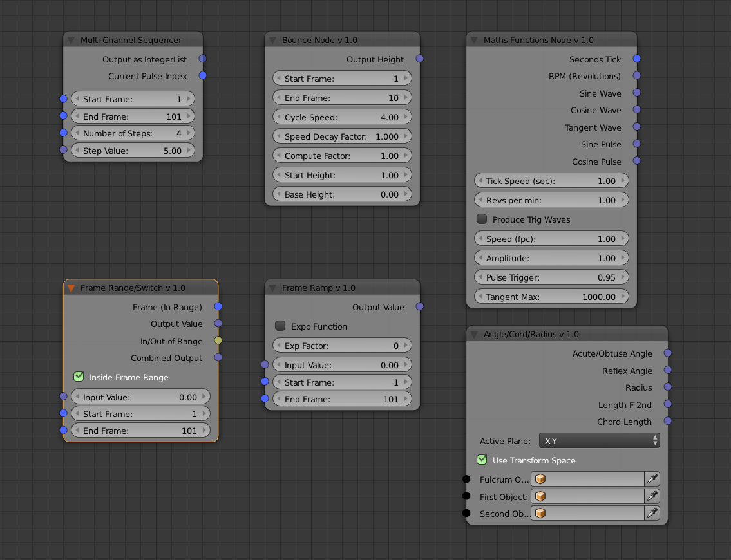This screenshot has height=560, width=731.
Task: Click the object cube icon in Fulcrum field
Action: (540, 480)
